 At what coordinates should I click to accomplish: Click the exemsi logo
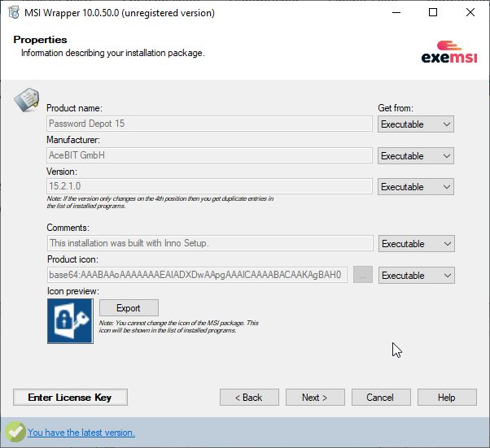(449, 52)
